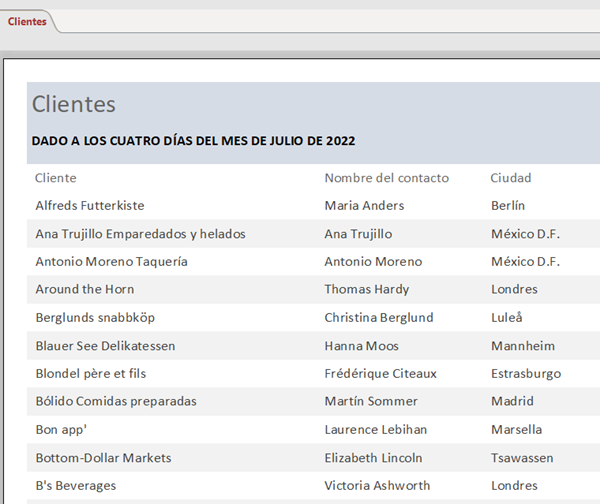Select the Around the Horn client
The image size is (600, 504).
pyautogui.click(x=85, y=289)
